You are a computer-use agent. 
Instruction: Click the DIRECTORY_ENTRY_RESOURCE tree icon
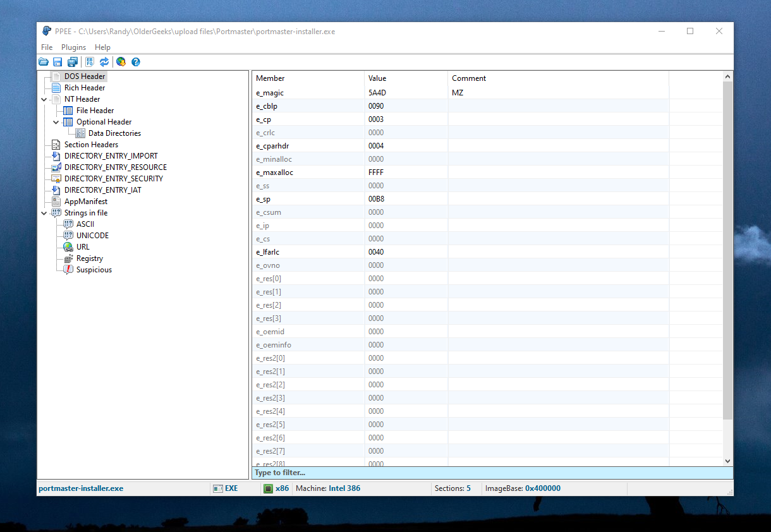coord(56,167)
